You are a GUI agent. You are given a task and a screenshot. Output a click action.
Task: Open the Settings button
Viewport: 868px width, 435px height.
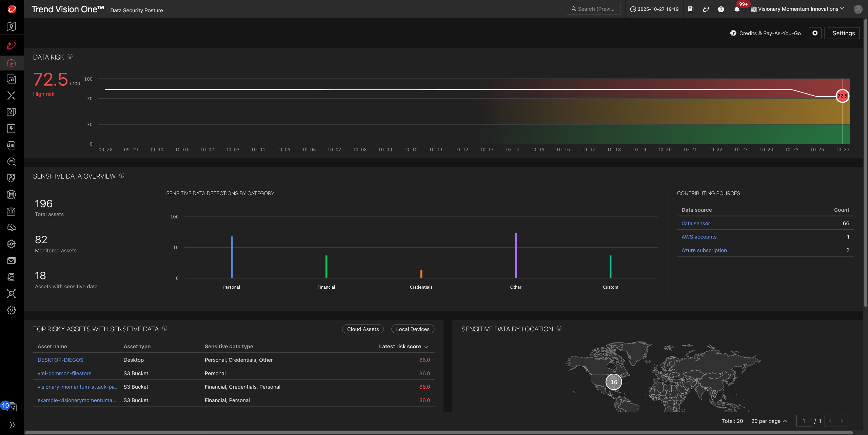click(843, 33)
